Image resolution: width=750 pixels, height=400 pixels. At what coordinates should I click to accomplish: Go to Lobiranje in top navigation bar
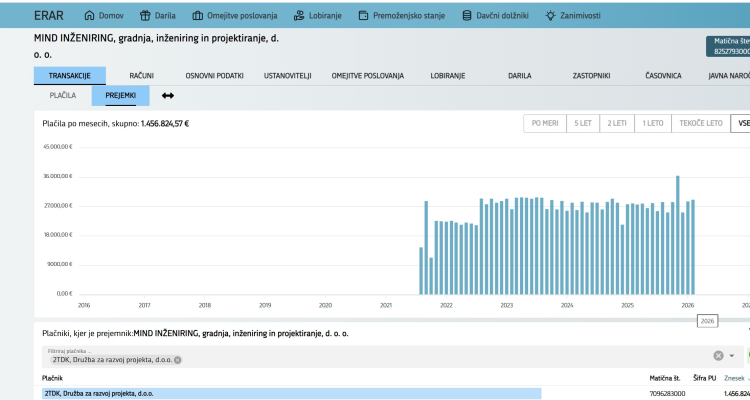point(318,15)
